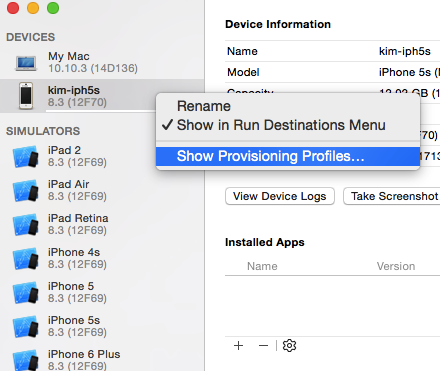
Task: Click the Installed Apps heading
Action: (x=265, y=242)
